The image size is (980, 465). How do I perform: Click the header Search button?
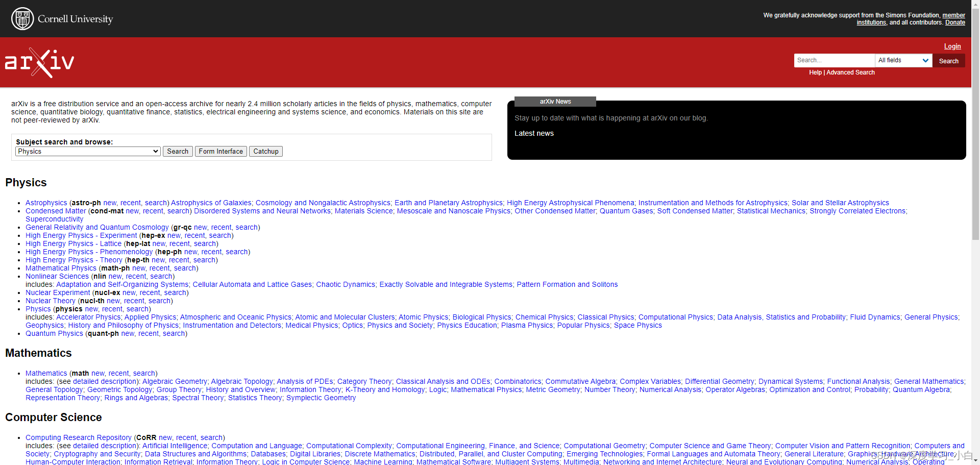click(x=948, y=61)
